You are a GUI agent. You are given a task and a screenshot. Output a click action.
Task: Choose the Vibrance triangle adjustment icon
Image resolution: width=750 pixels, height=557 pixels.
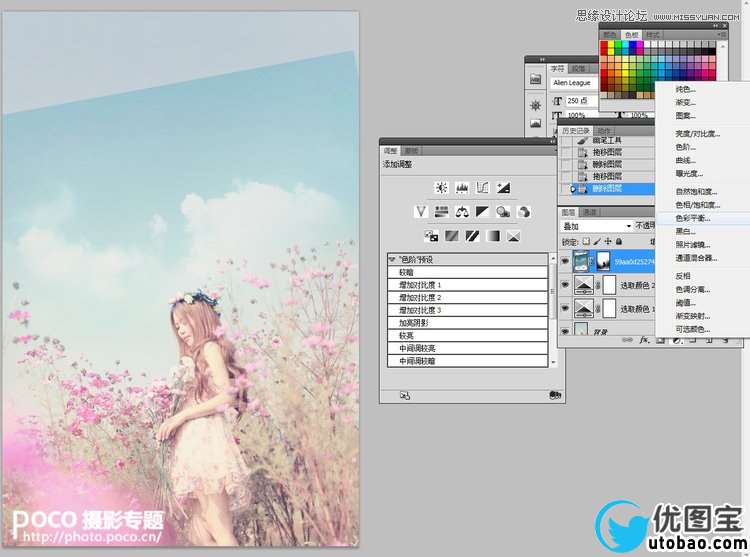point(421,211)
